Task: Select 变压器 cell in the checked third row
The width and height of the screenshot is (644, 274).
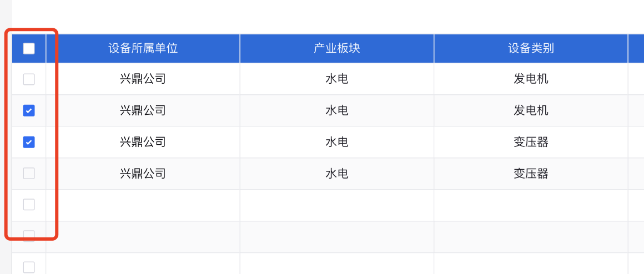Action: (531, 142)
